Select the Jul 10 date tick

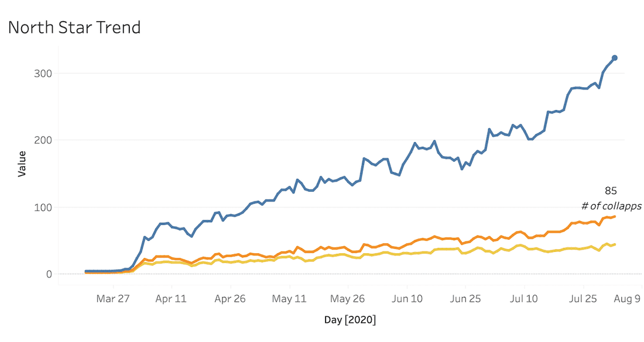click(x=524, y=299)
